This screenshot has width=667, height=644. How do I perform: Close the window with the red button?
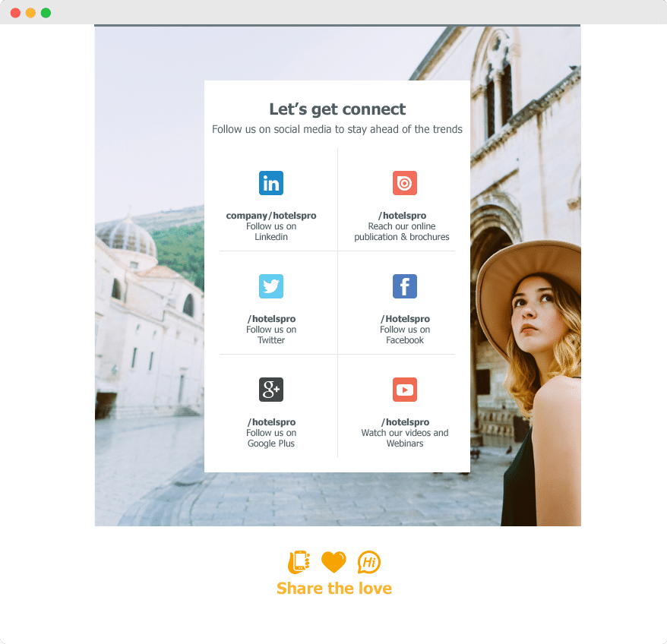click(15, 13)
